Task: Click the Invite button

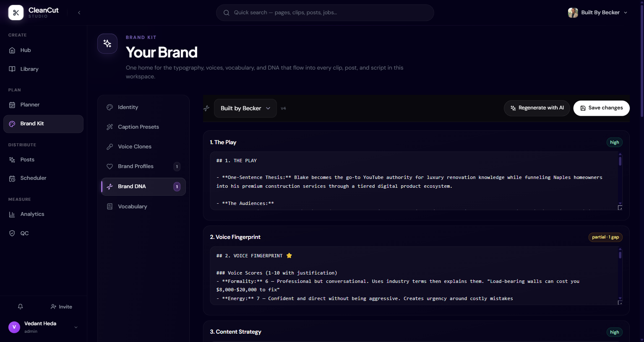Action: [61, 307]
